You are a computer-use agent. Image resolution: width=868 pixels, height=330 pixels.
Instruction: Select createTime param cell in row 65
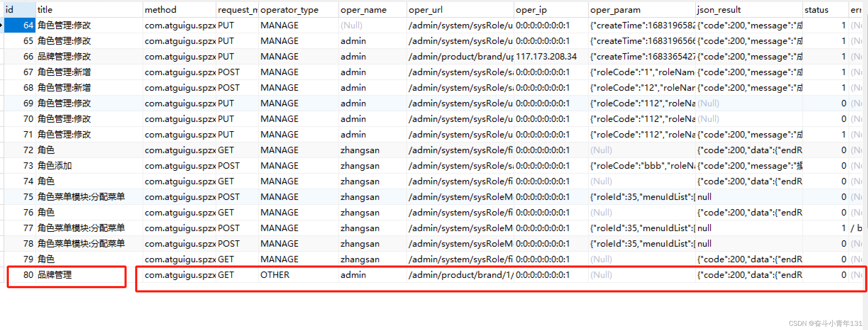pos(642,41)
